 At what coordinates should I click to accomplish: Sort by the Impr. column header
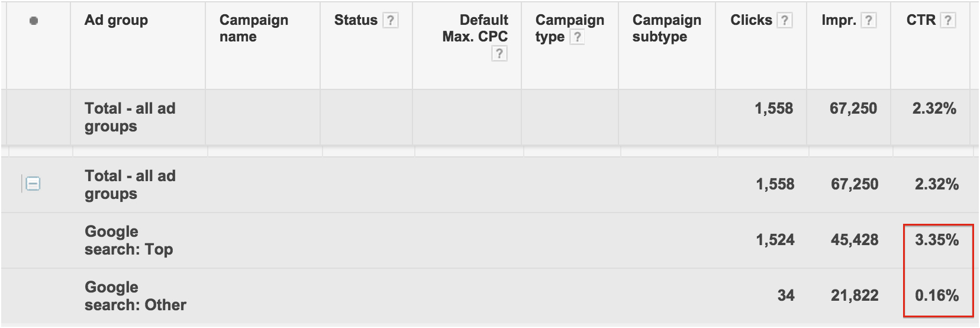pos(839,20)
